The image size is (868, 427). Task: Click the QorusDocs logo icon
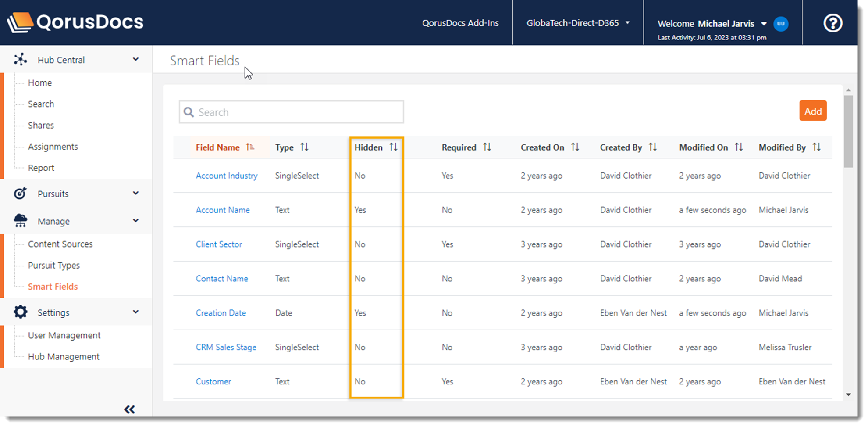[x=20, y=22]
